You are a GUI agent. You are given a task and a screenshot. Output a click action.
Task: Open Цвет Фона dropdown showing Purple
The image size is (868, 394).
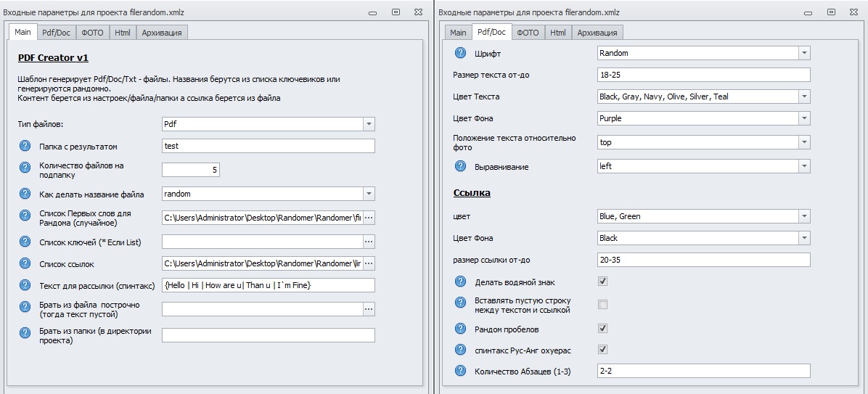point(803,118)
